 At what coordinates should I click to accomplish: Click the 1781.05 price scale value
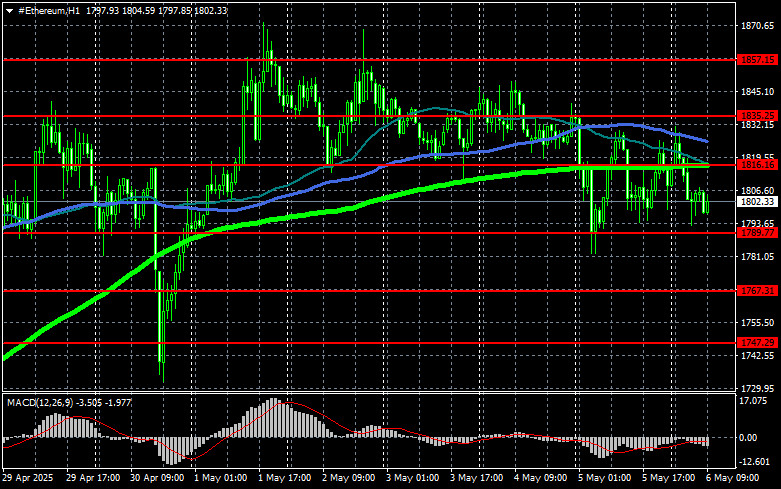pyautogui.click(x=758, y=256)
